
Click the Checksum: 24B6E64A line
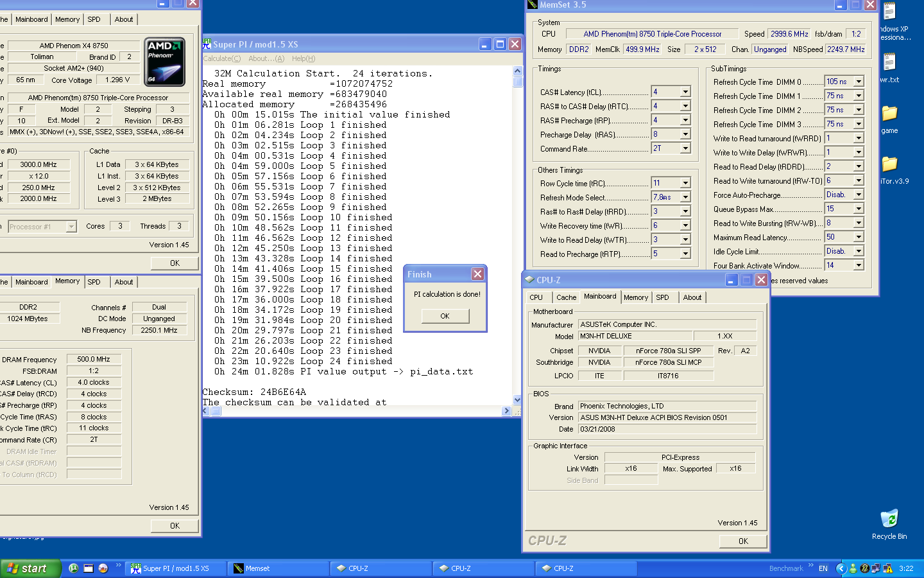(x=254, y=392)
